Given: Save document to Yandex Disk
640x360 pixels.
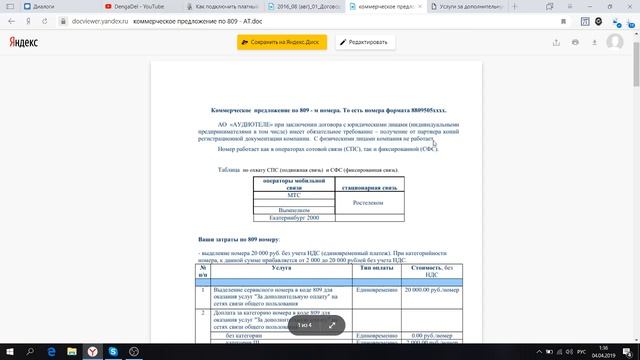Looking at the screenshot, I should click(x=282, y=42).
